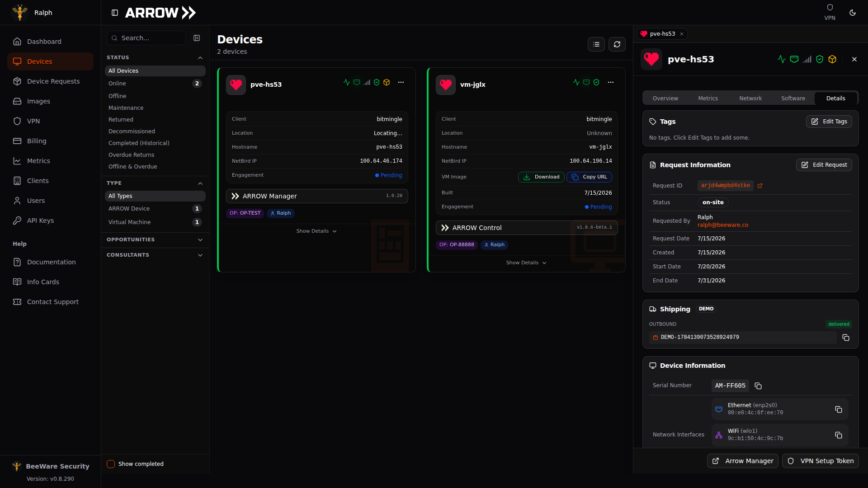Open the API Keys page

[50, 221]
